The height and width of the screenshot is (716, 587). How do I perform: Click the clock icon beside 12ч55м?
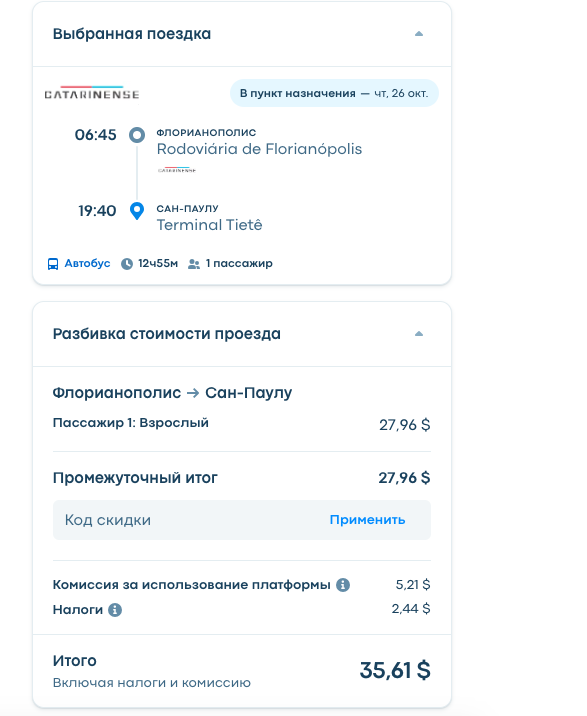point(127,264)
